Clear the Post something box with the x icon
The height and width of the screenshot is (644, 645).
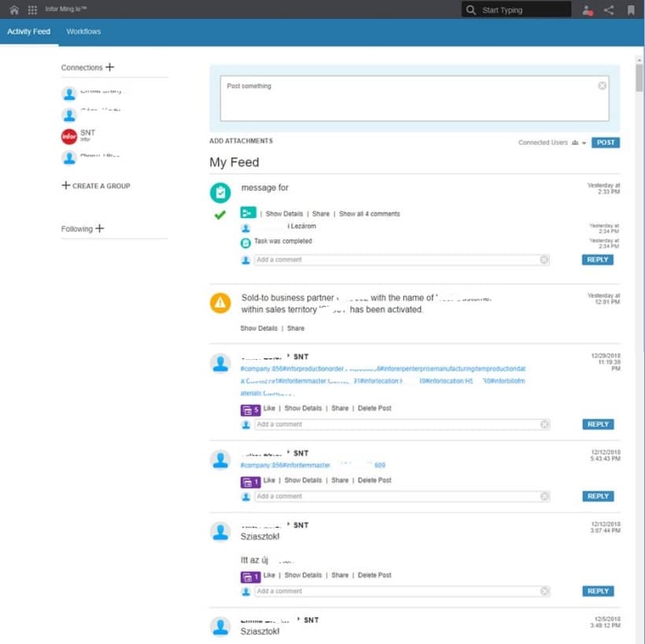602,85
